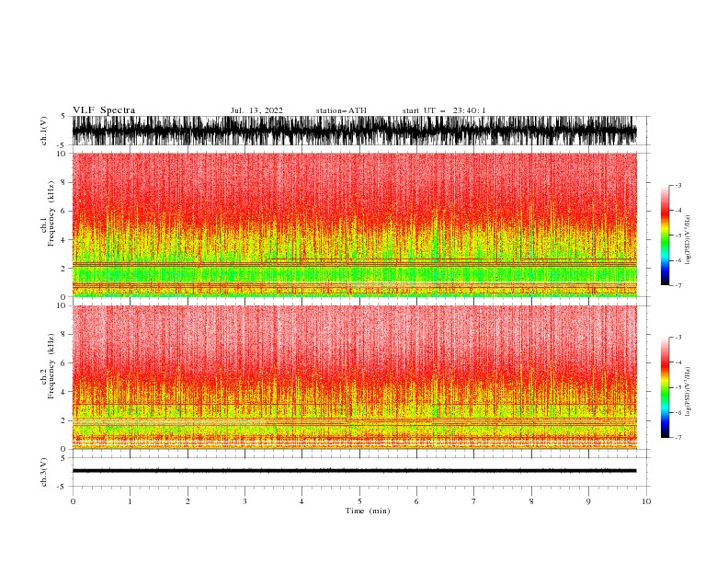
Task: Click the time axis tick label "3"
Action: (x=245, y=501)
